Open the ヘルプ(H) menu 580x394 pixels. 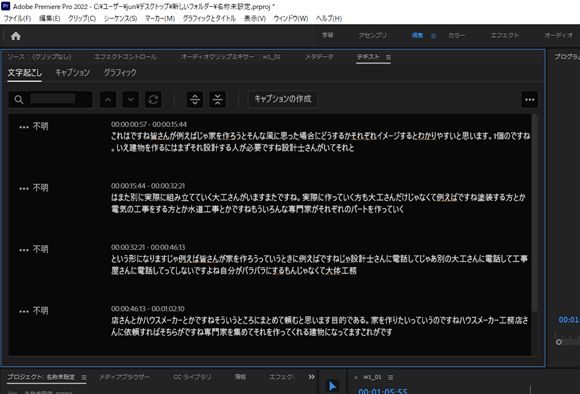point(329,18)
